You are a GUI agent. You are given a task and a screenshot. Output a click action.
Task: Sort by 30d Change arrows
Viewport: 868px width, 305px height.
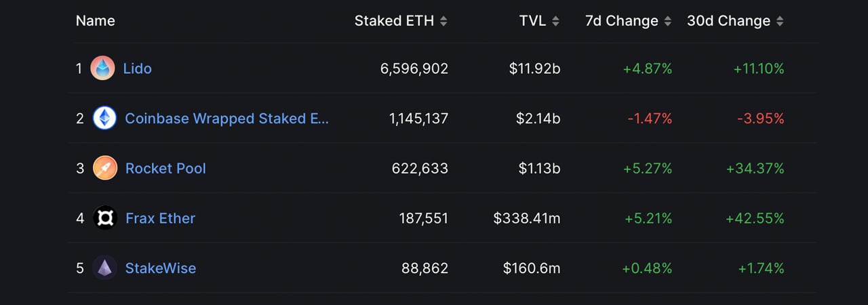coord(780,21)
